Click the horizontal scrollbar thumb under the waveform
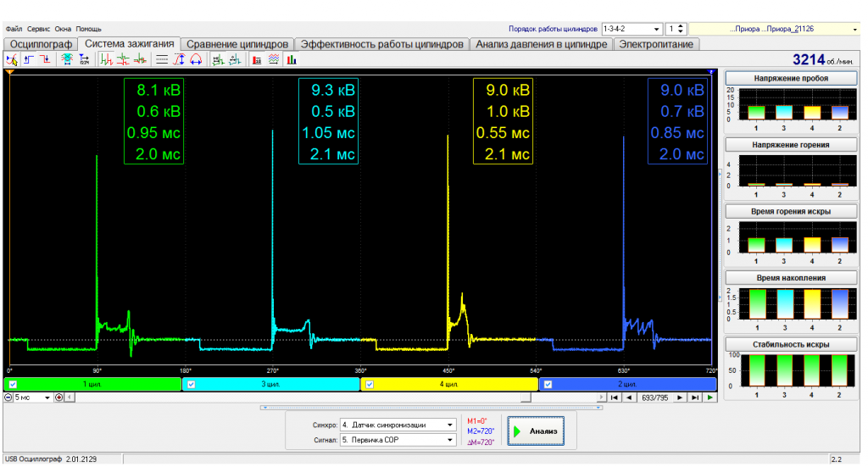This screenshot has height=467, width=868. tap(526, 398)
